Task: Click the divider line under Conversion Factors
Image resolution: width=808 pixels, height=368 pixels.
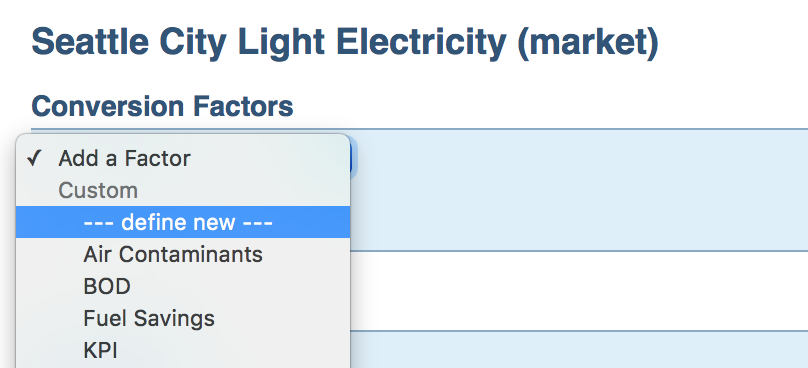Action: click(x=419, y=128)
